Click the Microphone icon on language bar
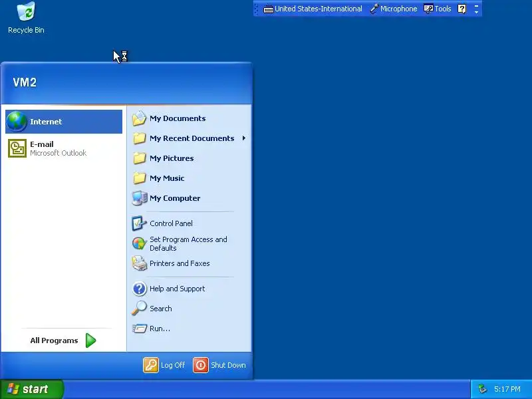This screenshot has width=532, height=399. point(374,9)
